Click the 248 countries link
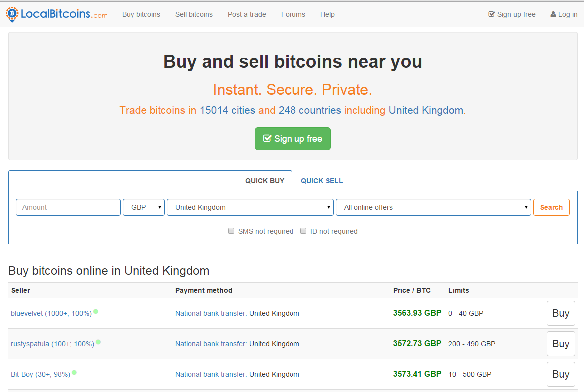The height and width of the screenshot is (392, 584). 309,111
